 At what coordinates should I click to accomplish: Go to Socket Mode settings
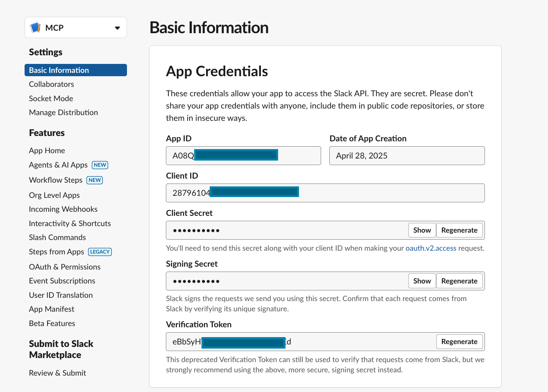(x=51, y=98)
